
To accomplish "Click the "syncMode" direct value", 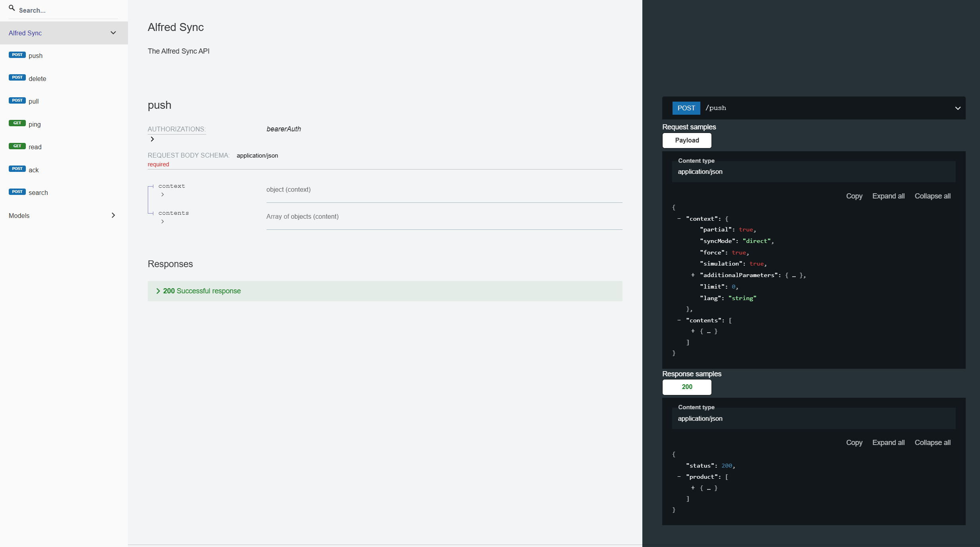I will [x=757, y=241].
